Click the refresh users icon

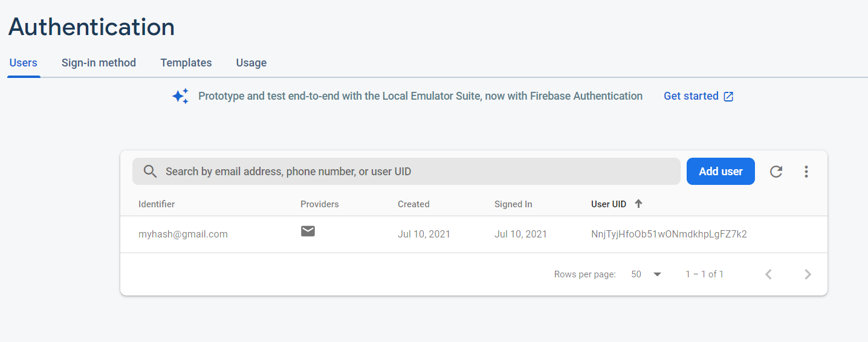coord(776,172)
